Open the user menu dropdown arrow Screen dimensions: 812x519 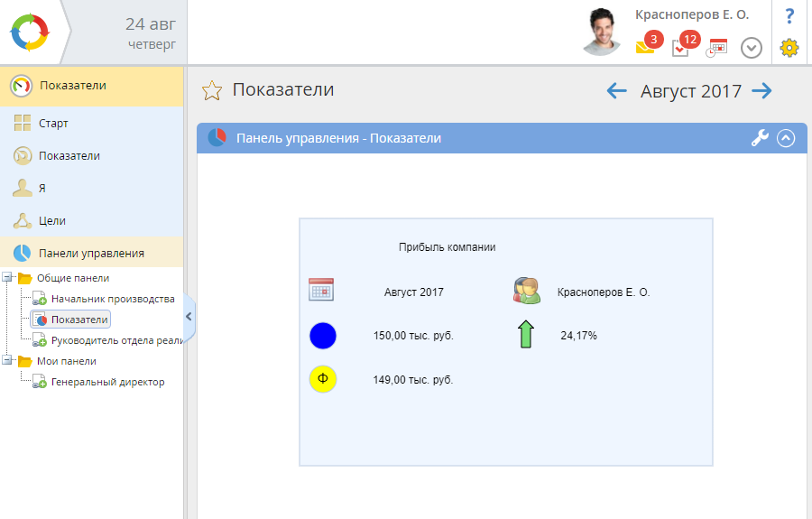[752, 48]
